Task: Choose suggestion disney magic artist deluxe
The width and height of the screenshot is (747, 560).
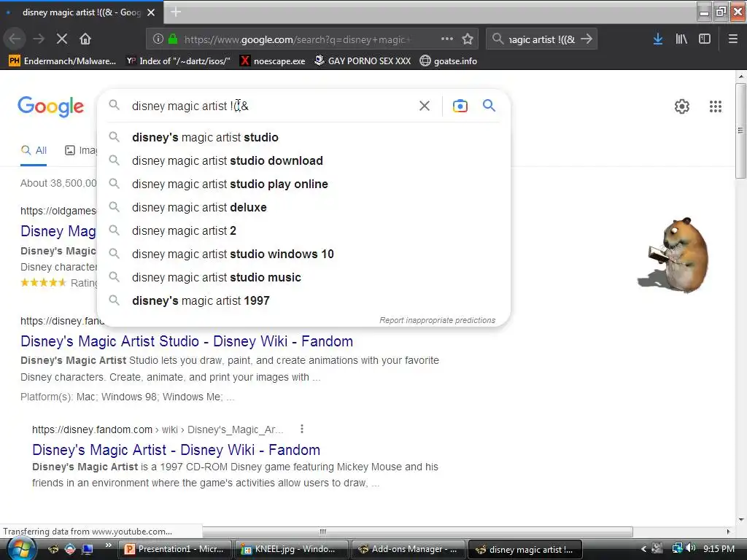Action: click(x=303, y=207)
